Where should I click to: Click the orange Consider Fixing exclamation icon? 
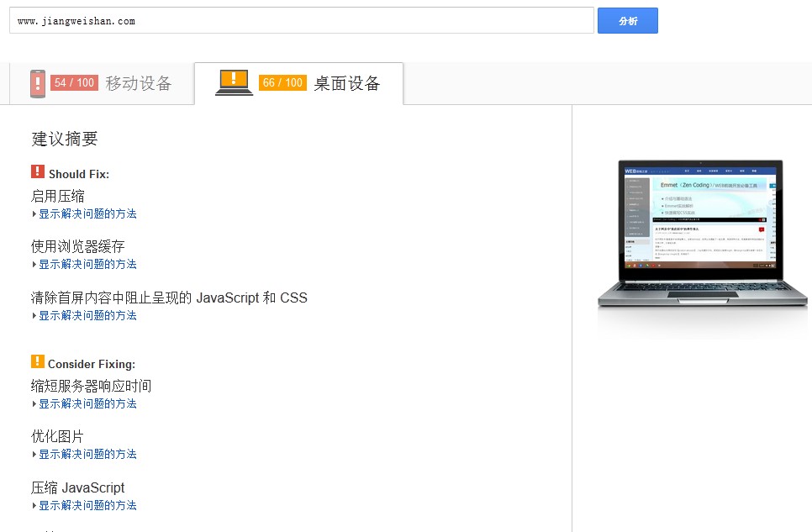point(38,361)
